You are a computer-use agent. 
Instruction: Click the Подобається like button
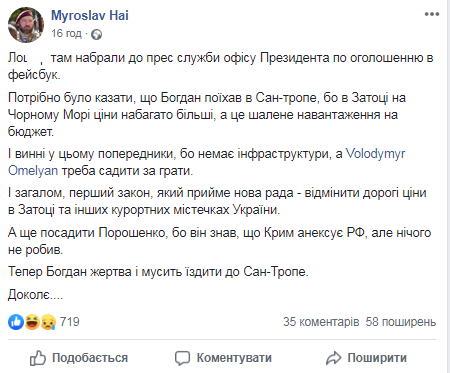click(79, 358)
